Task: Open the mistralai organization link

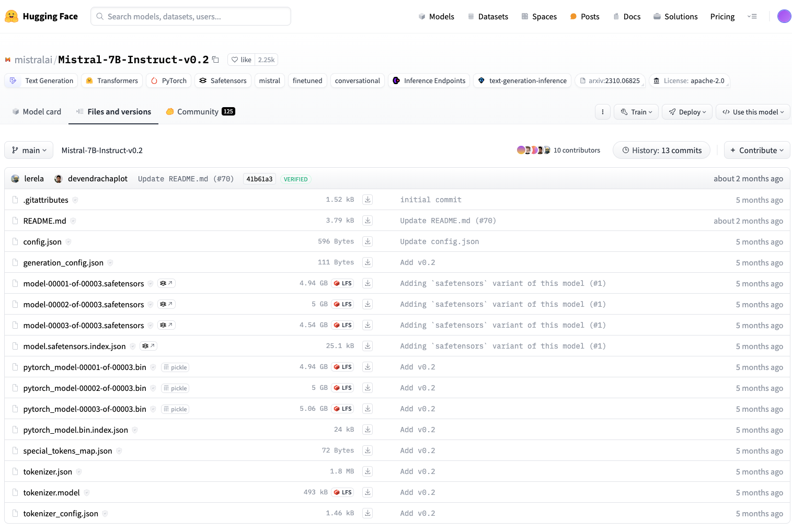Action: [x=33, y=60]
